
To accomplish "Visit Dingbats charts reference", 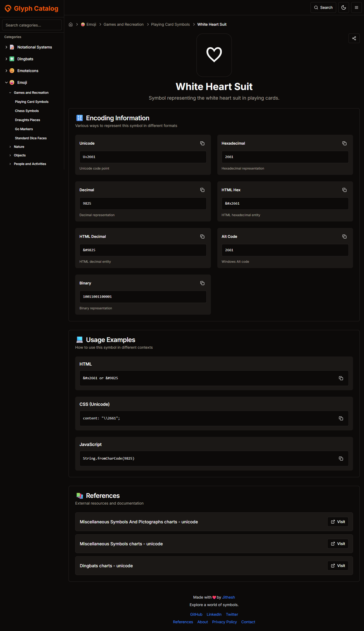I will coord(338,566).
